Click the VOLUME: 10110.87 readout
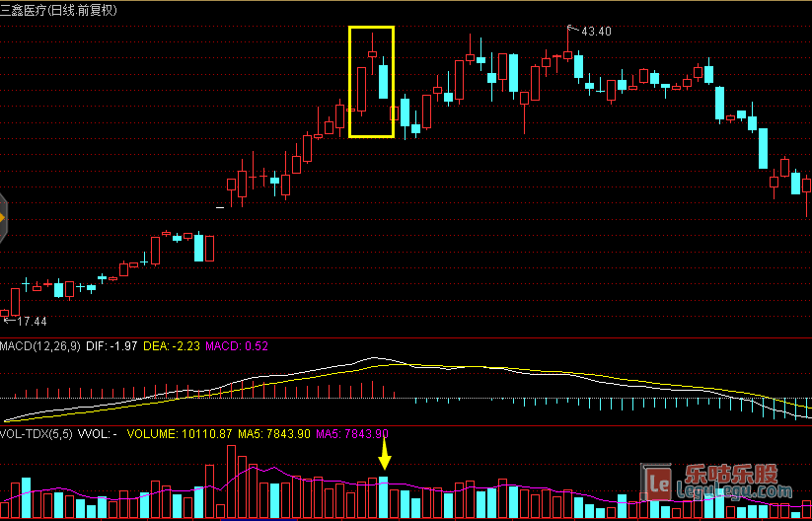The height and width of the screenshot is (521, 812). click(180, 434)
